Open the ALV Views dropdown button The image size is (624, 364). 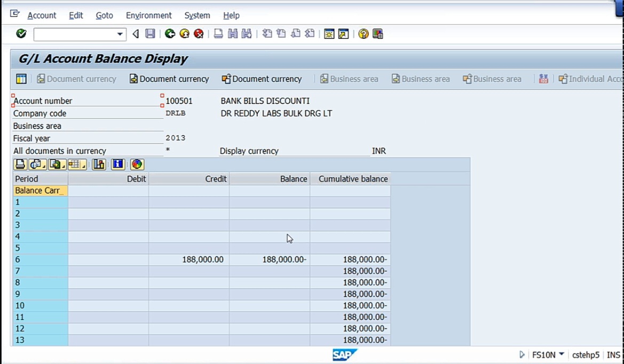38,164
